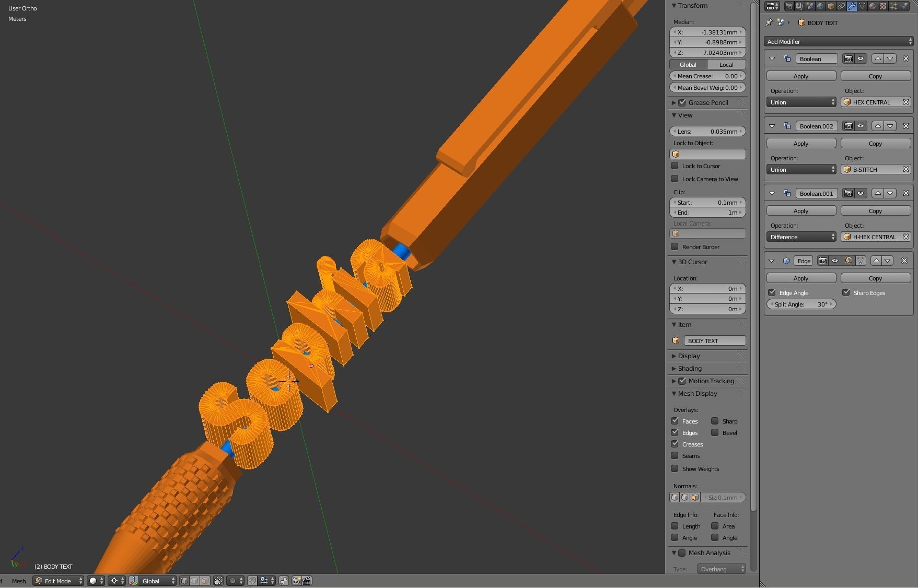The height and width of the screenshot is (588, 918).
Task: Enable Render Border checkbox
Action: pyautogui.click(x=675, y=246)
